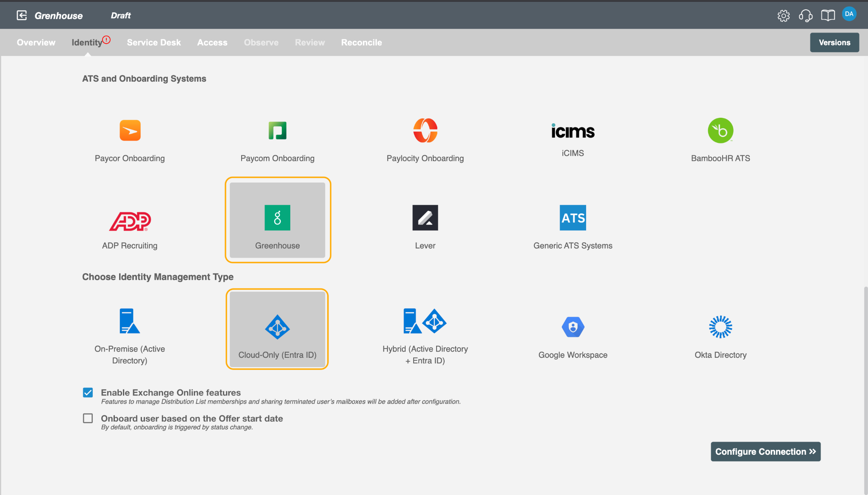The height and width of the screenshot is (495, 868).
Task: Open the documentation book icon
Action: click(x=827, y=16)
